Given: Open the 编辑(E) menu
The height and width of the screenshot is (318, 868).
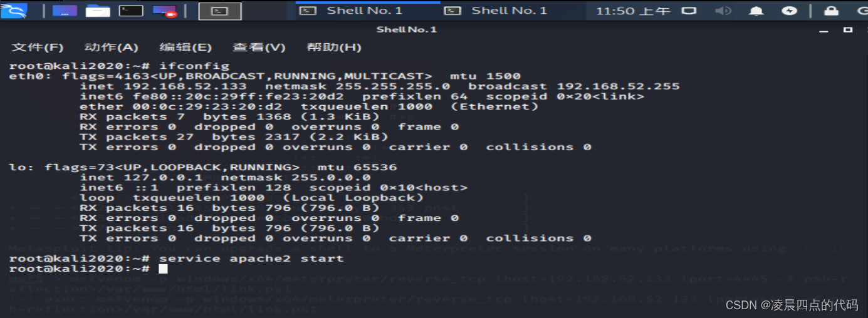Looking at the screenshot, I should click(185, 48).
